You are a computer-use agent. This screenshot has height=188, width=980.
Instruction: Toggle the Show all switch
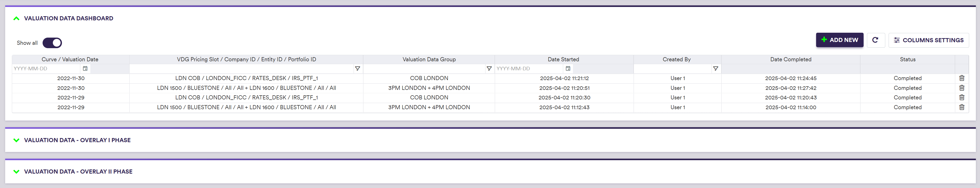click(52, 43)
